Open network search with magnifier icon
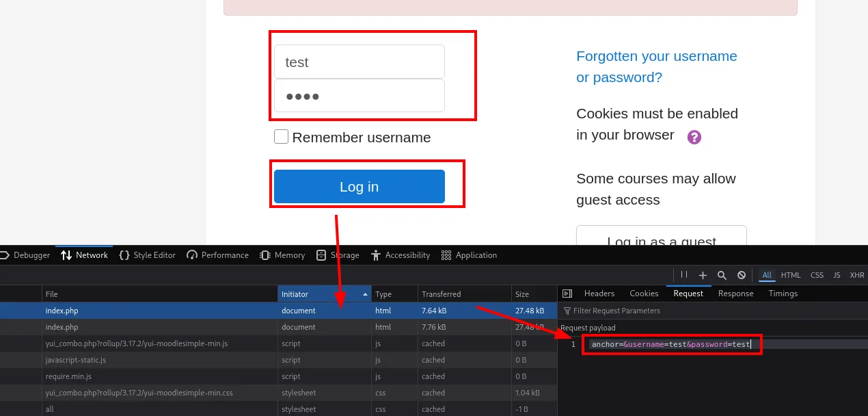 coord(722,275)
